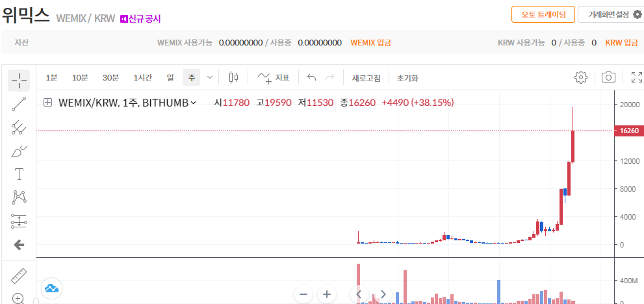Expand the WEMIX/KRW legend plus box

[48, 103]
